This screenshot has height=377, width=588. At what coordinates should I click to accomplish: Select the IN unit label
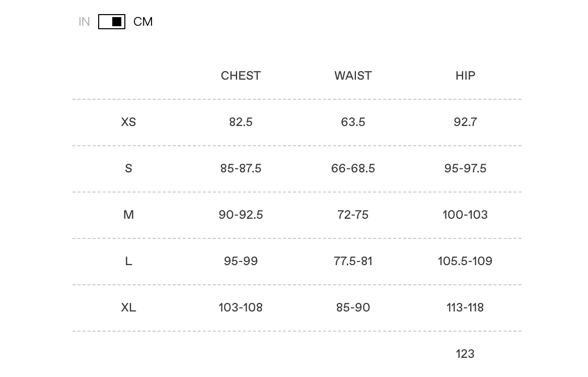pos(84,22)
